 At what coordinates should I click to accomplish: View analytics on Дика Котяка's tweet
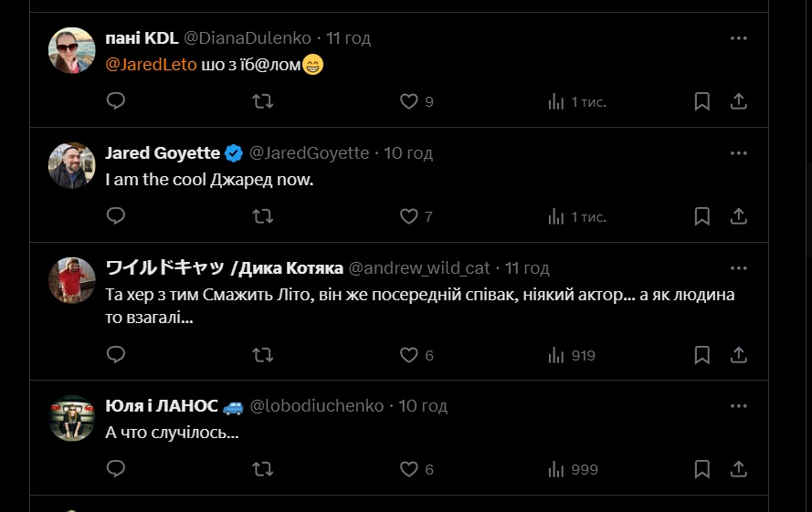click(x=572, y=355)
